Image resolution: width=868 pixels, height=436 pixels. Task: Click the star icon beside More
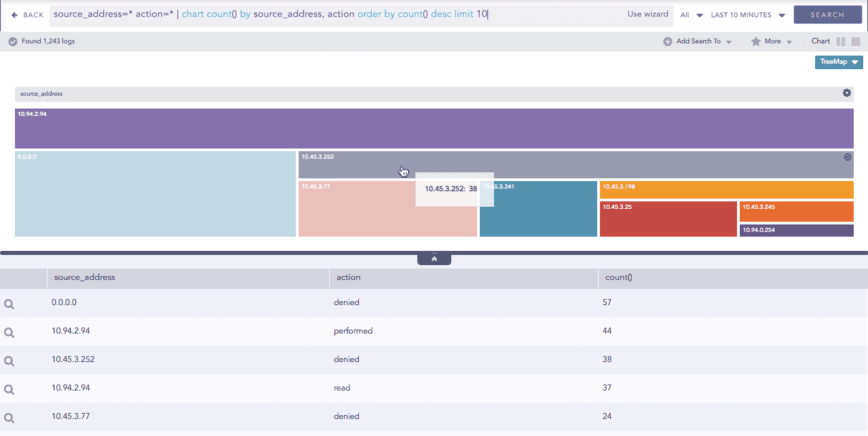tap(756, 41)
